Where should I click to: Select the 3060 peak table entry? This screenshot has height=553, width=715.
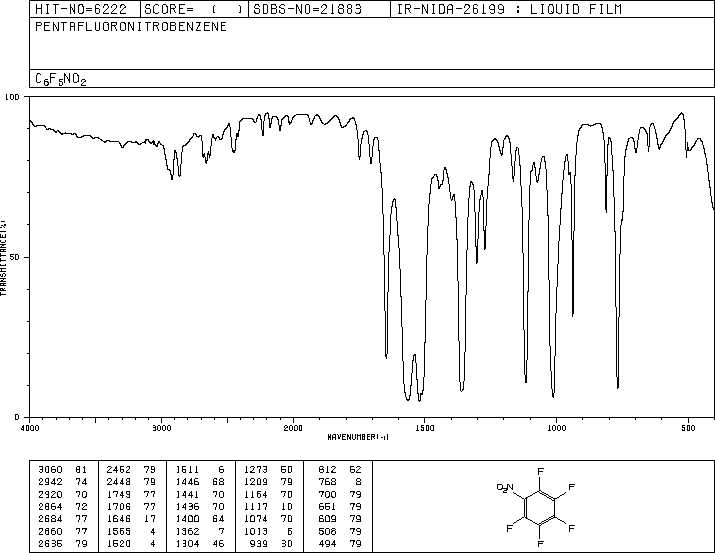coord(62,469)
